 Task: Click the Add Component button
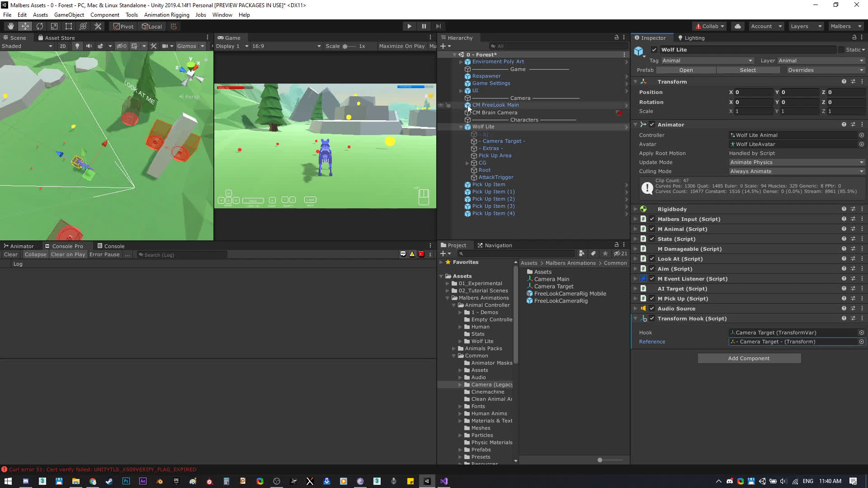[x=749, y=358]
